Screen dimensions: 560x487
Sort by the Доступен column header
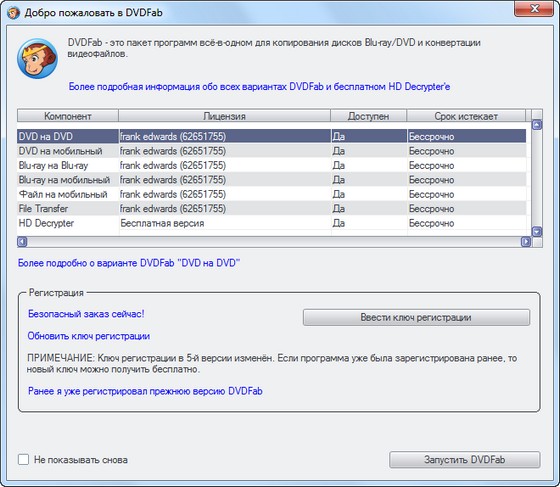[369, 116]
